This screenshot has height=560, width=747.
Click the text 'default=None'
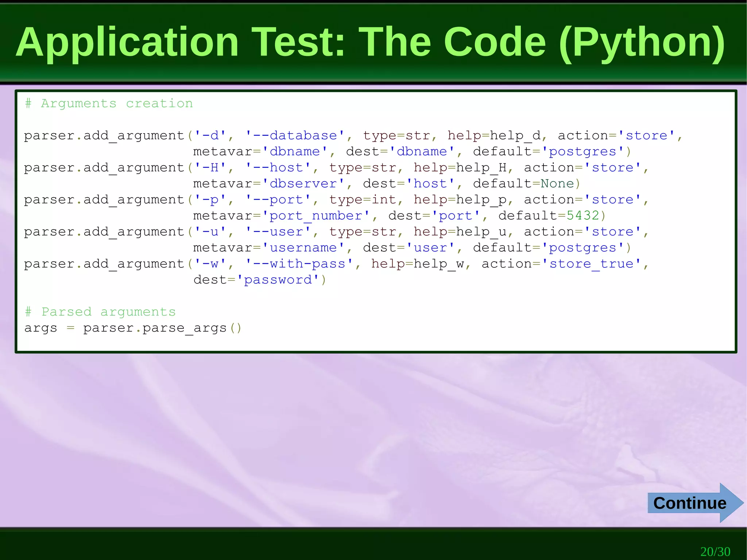[523, 184]
